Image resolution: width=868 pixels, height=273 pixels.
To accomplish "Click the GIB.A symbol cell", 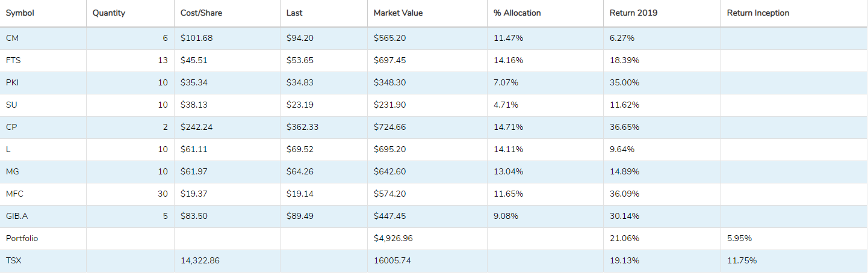I will click(17, 216).
